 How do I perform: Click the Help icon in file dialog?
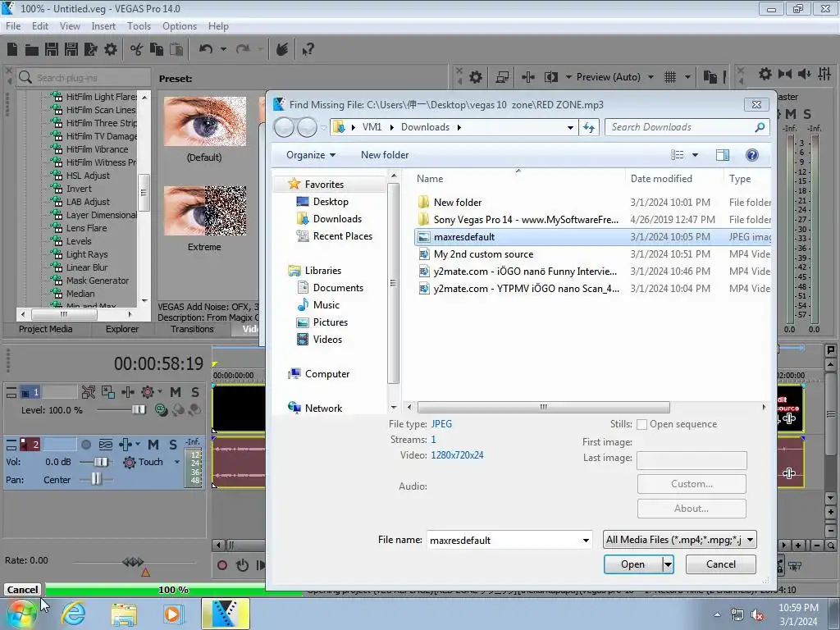click(x=751, y=155)
